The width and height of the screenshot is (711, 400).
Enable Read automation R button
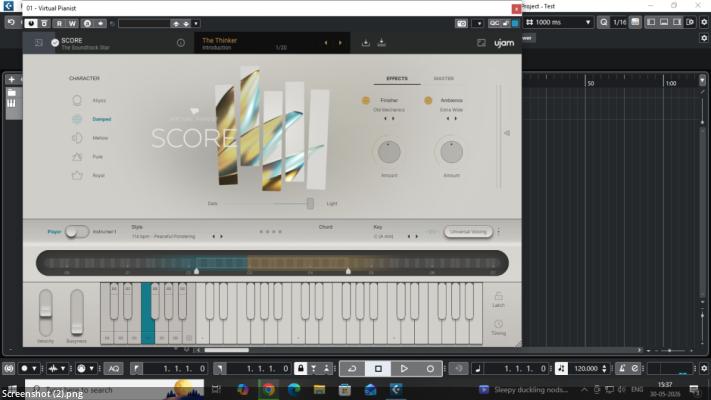pos(59,23)
